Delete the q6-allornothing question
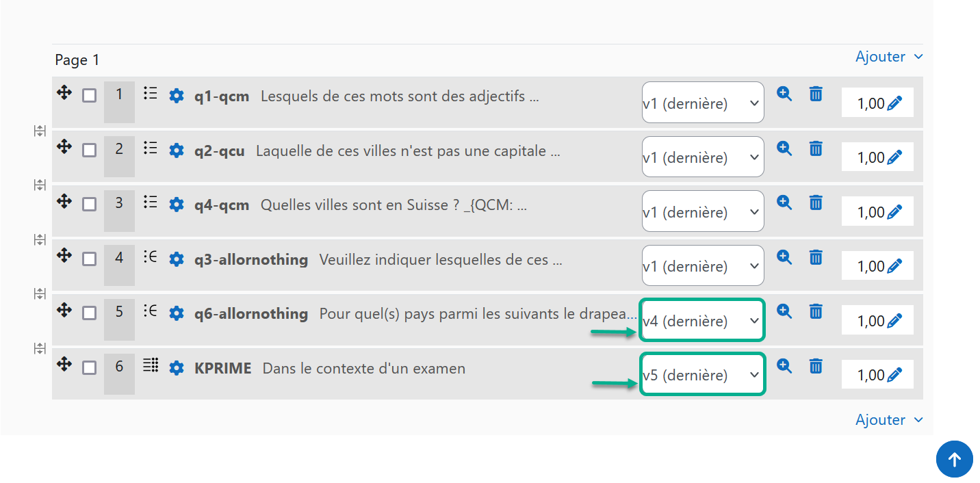 (x=816, y=312)
